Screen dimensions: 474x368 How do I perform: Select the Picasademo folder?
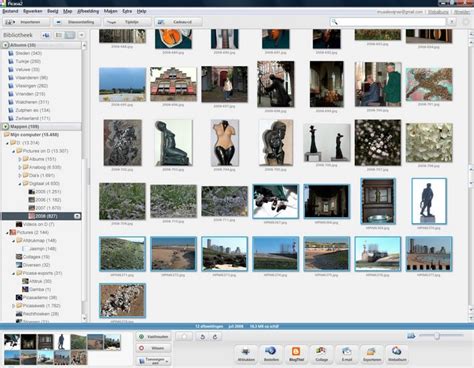36,297
